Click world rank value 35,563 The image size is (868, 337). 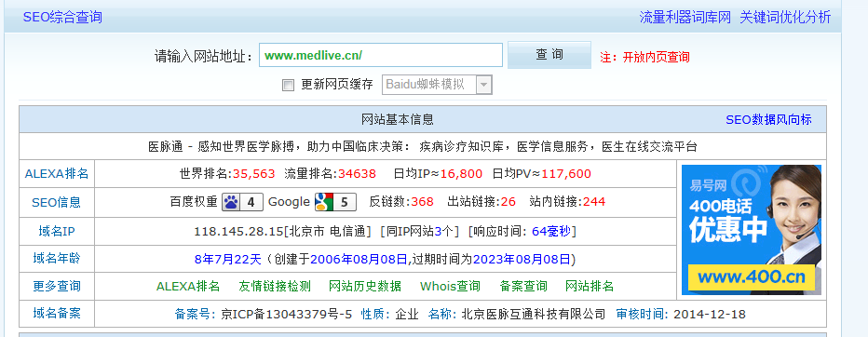point(253,174)
